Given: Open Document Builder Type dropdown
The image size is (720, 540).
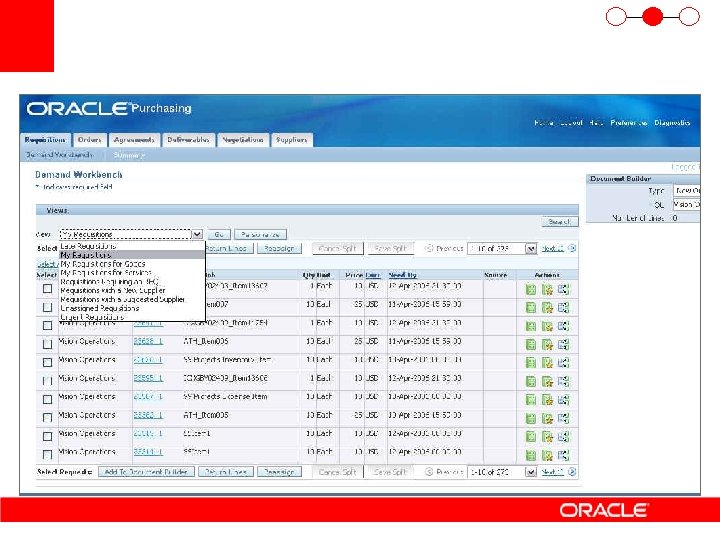Looking at the screenshot, I should click(x=687, y=190).
